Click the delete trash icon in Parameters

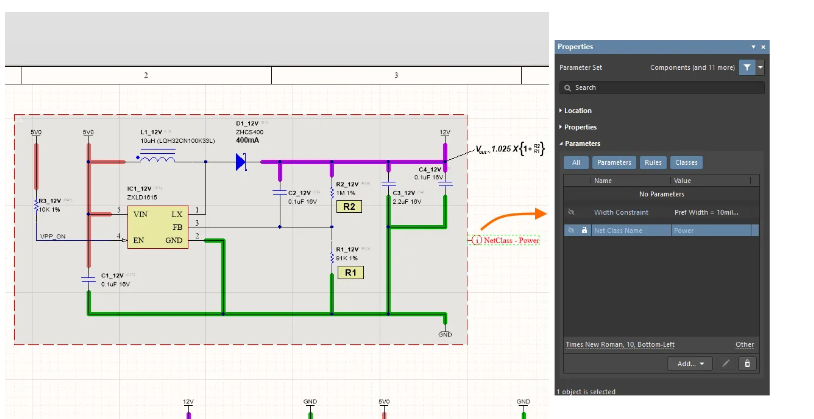(x=746, y=363)
